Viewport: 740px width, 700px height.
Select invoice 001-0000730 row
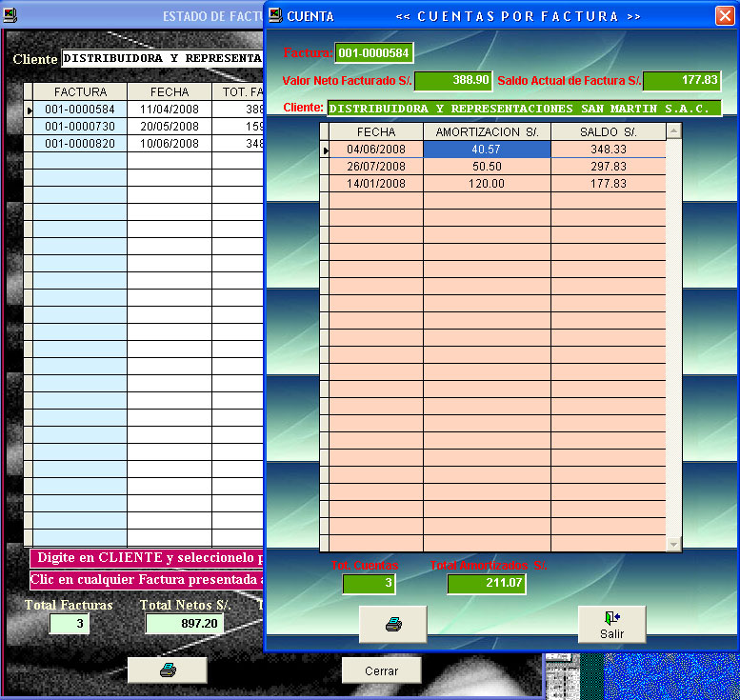point(80,127)
